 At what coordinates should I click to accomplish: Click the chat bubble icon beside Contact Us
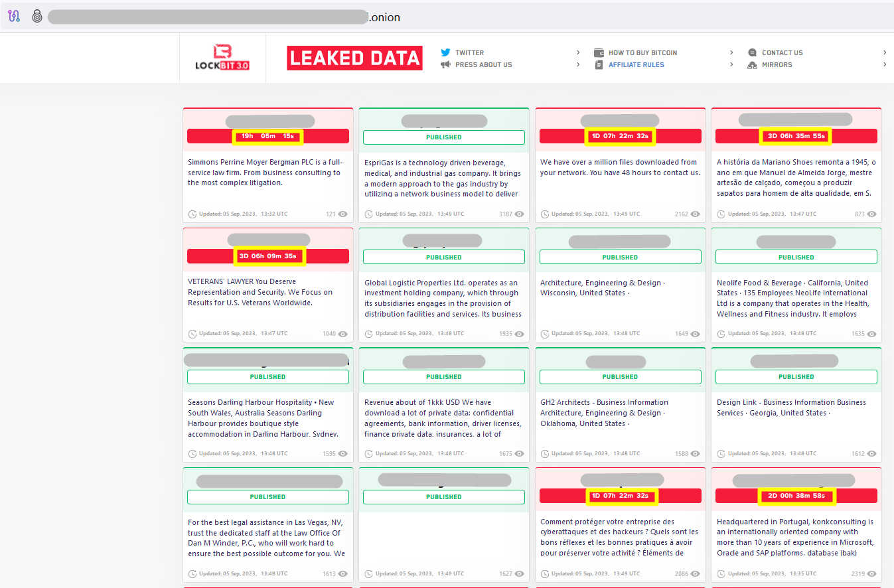pyautogui.click(x=752, y=52)
